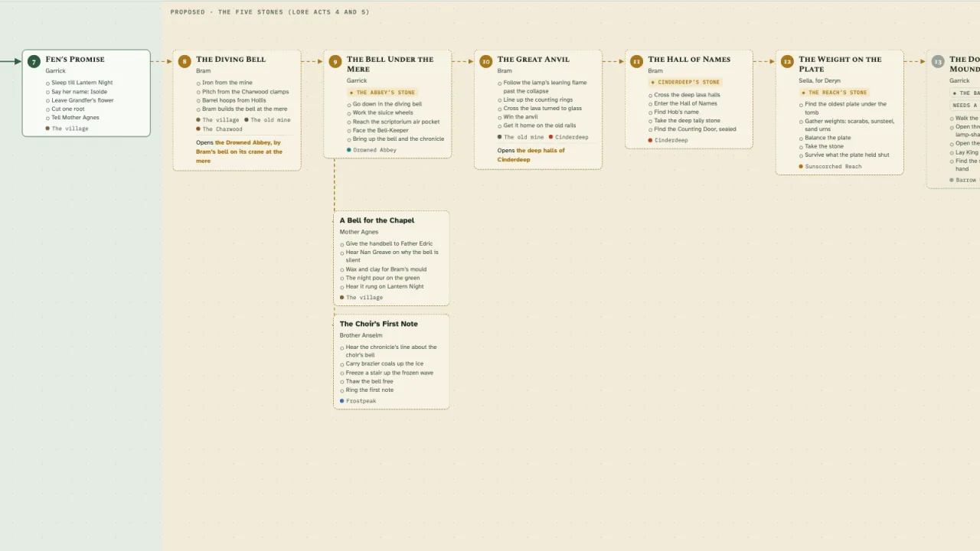Viewport: 980px width, 551px height.
Task: Click 'The village' tag in A Bell for the Chapel
Action: (x=361, y=298)
